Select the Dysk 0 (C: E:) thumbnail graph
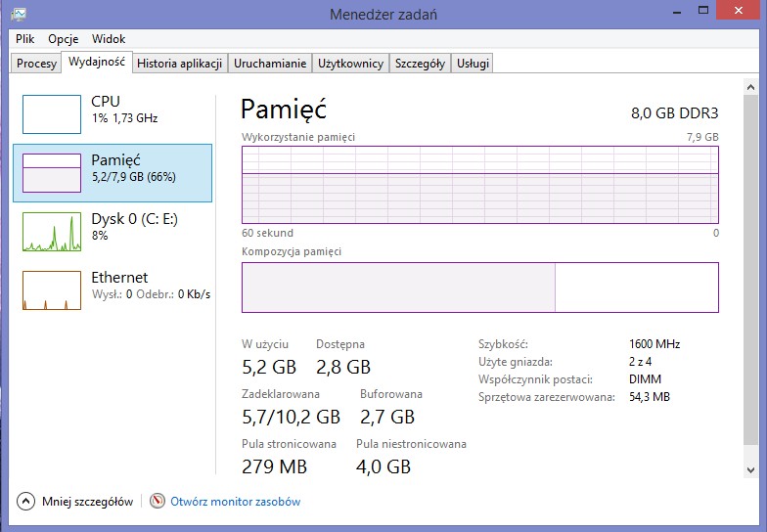The width and height of the screenshot is (767, 532). pyautogui.click(x=51, y=231)
